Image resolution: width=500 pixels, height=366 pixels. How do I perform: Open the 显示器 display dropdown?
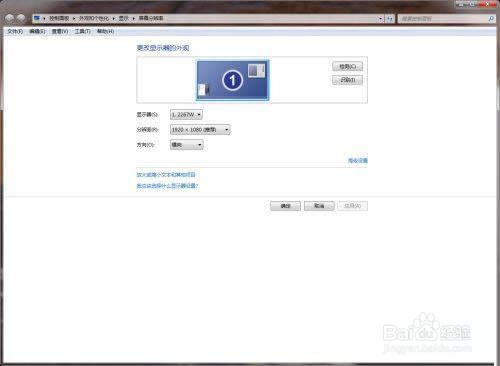coord(186,114)
